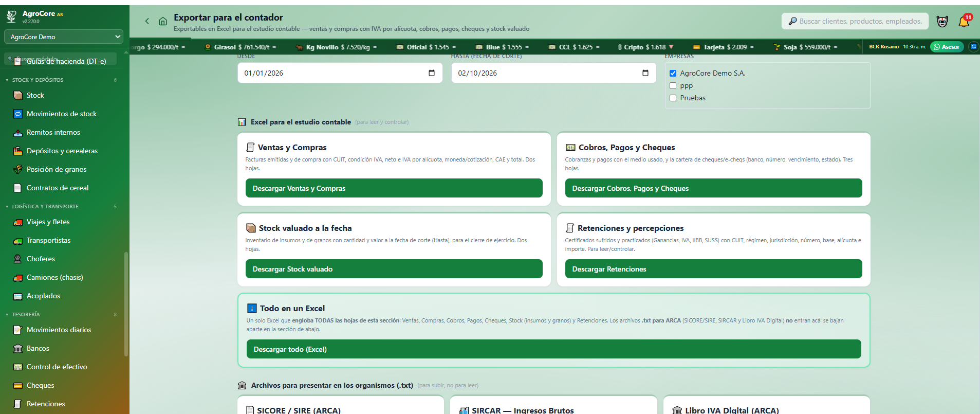Click Descargar todo (Excel) button
The image size is (980, 414).
(554, 349)
